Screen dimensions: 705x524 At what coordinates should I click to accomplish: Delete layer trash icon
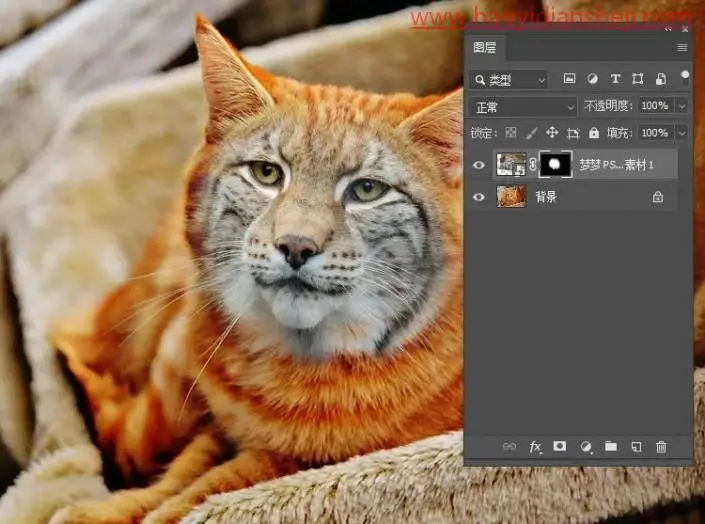pos(661,447)
